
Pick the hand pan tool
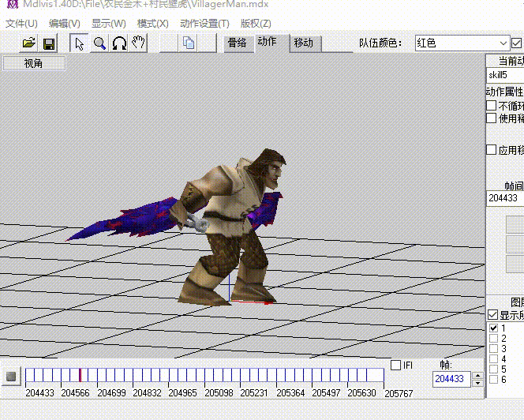pos(138,43)
